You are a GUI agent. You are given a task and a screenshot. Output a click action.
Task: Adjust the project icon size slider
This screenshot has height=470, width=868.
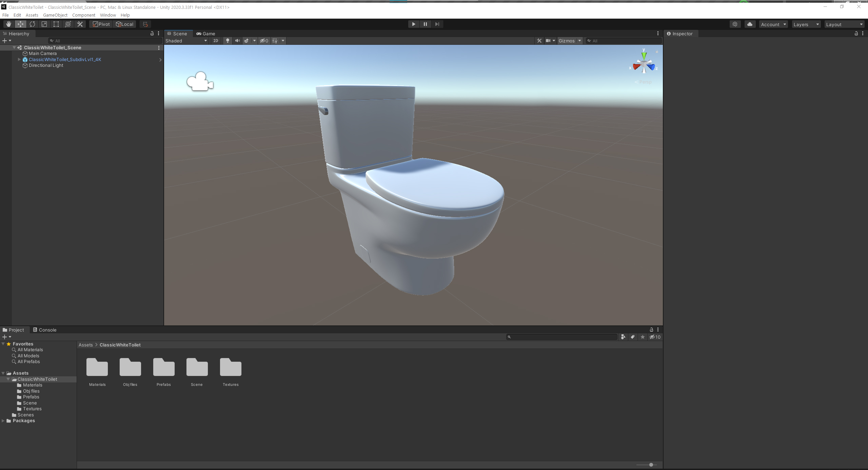click(x=651, y=465)
